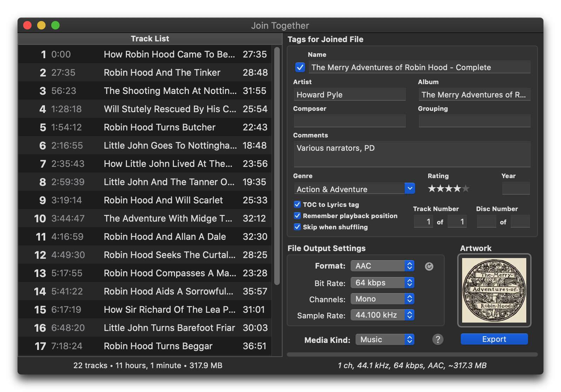Click the track list vertical scrollbar
Viewport: 561px width, 392px height.
point(277,166)
